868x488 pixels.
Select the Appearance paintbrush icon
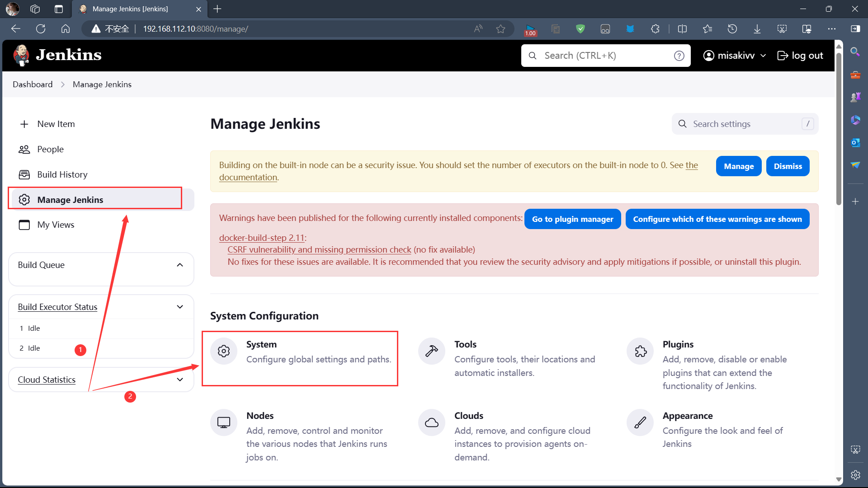coord(640,422)
